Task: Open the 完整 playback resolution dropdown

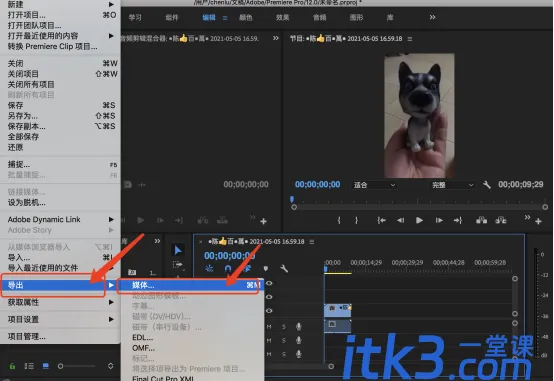Action: point(452,185)
